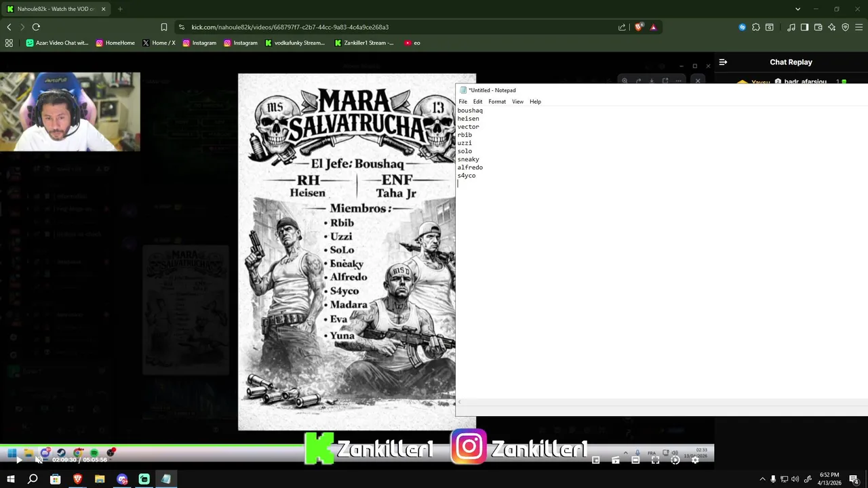Open the Brave Playlist music note icon

[x=791, y=27]
